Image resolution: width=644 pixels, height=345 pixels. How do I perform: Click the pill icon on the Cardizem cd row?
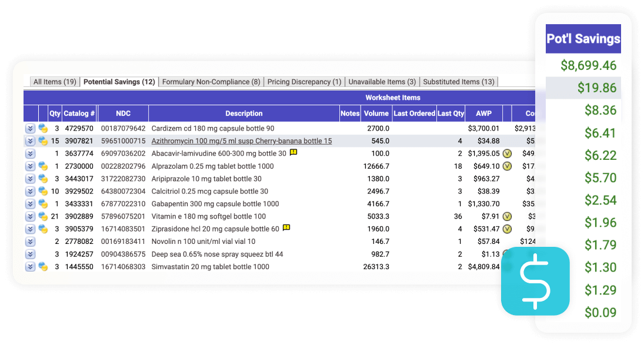pos(43,128)
